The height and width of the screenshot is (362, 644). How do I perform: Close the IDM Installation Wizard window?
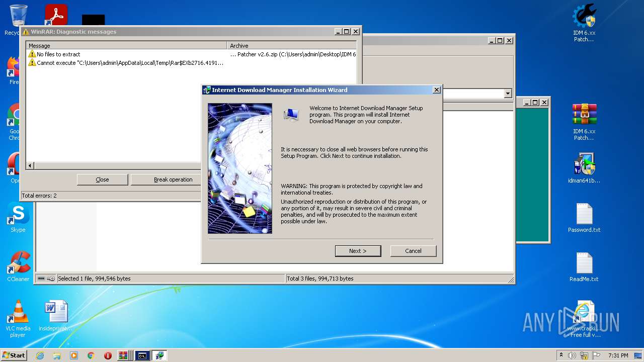pos(436,90)
